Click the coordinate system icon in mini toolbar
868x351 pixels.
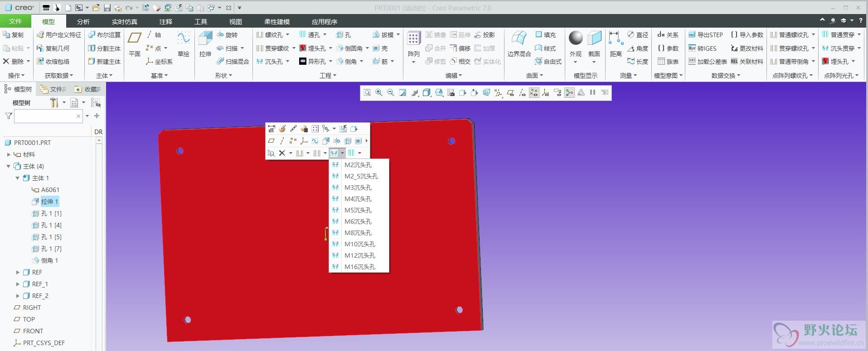click(x=304, y=141)
